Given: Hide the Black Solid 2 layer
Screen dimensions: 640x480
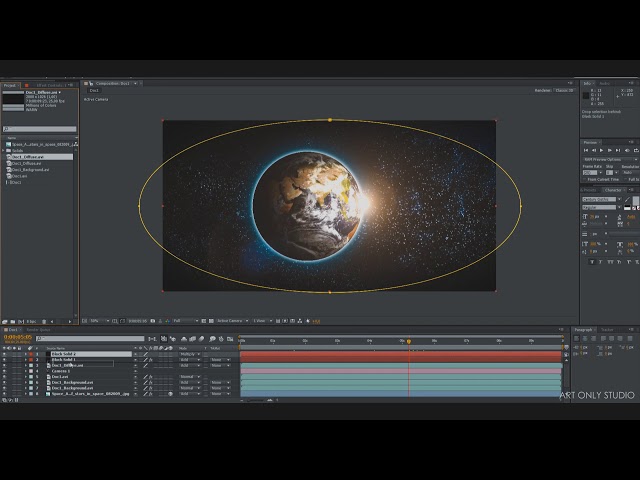Looking at the screenshot, I should [4, 354].
